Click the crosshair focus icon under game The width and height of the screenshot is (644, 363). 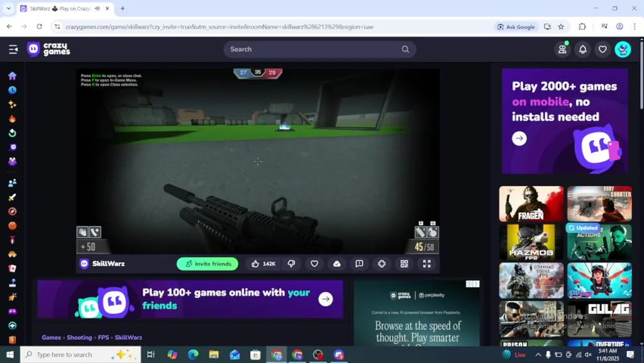pyautogui.click(x=381, y=264)
